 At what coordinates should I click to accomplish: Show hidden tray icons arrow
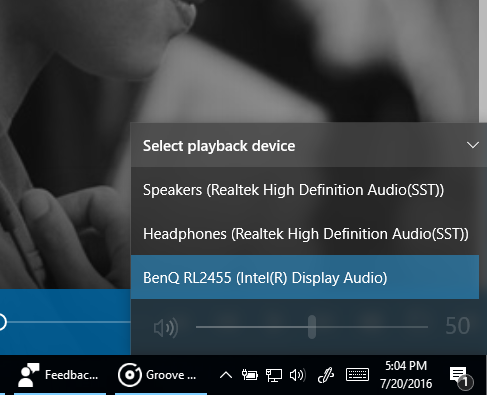coord(226,375)
